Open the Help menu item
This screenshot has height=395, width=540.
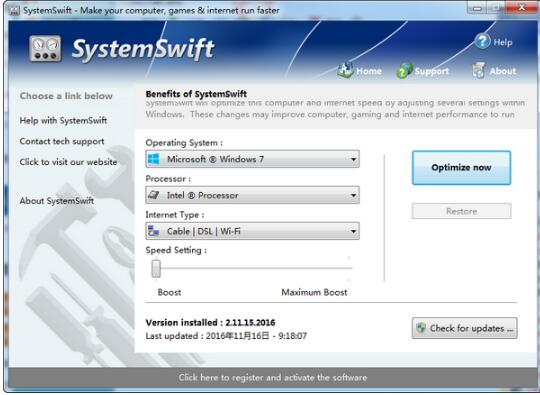tap(494, 42)
